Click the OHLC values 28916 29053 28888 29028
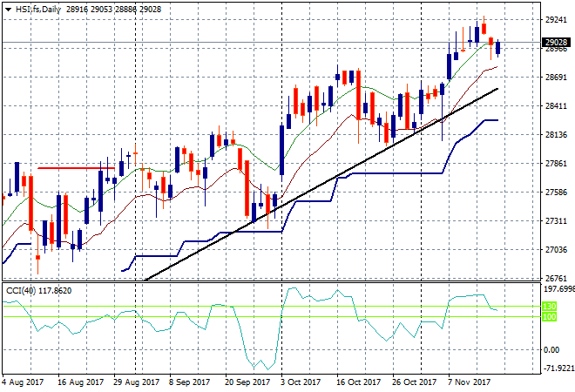 coord(113,10)
